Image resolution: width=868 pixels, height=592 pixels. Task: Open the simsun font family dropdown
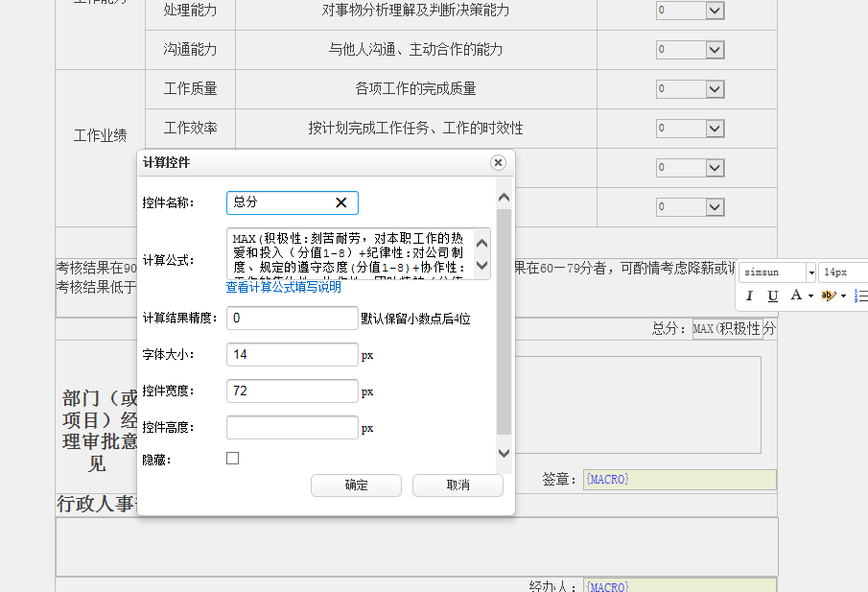(810, 272)
